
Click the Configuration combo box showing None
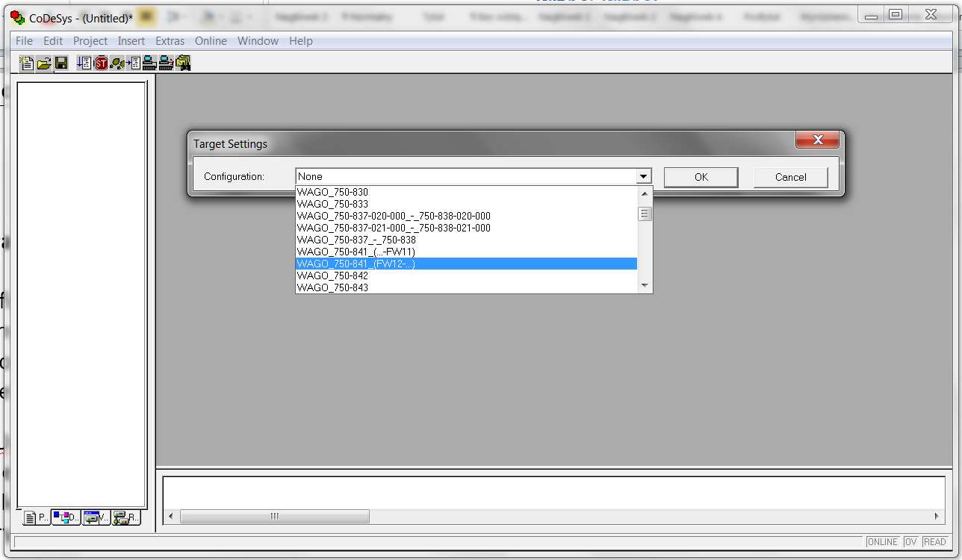click(474, 177)
